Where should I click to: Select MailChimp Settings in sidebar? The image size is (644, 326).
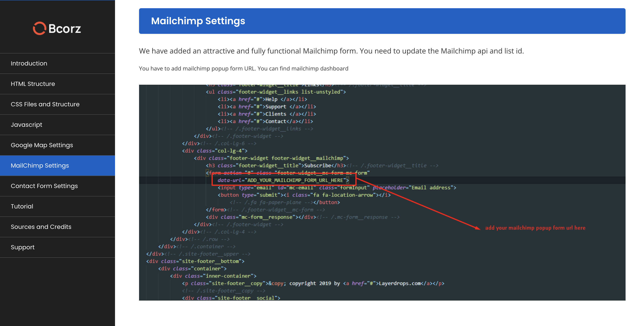pos(58,166)
